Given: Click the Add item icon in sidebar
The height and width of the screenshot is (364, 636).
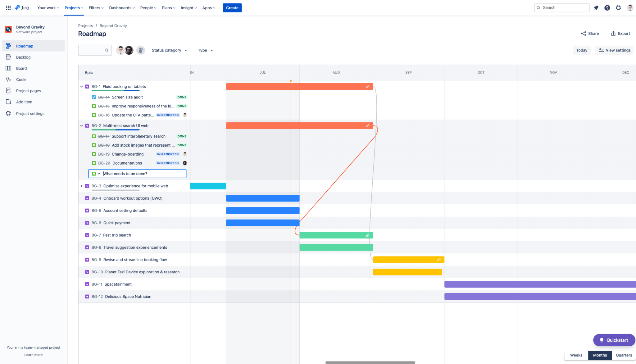Looking at the screenshot, I should point(9,102).
